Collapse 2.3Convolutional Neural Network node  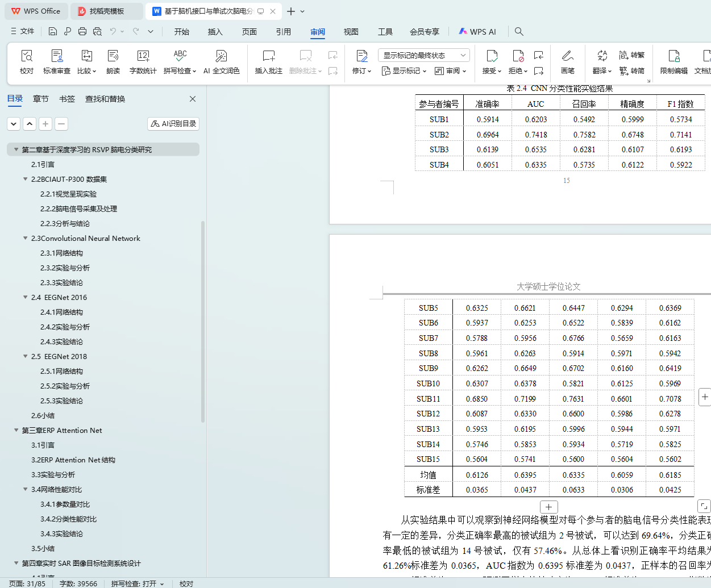[25, 238]
